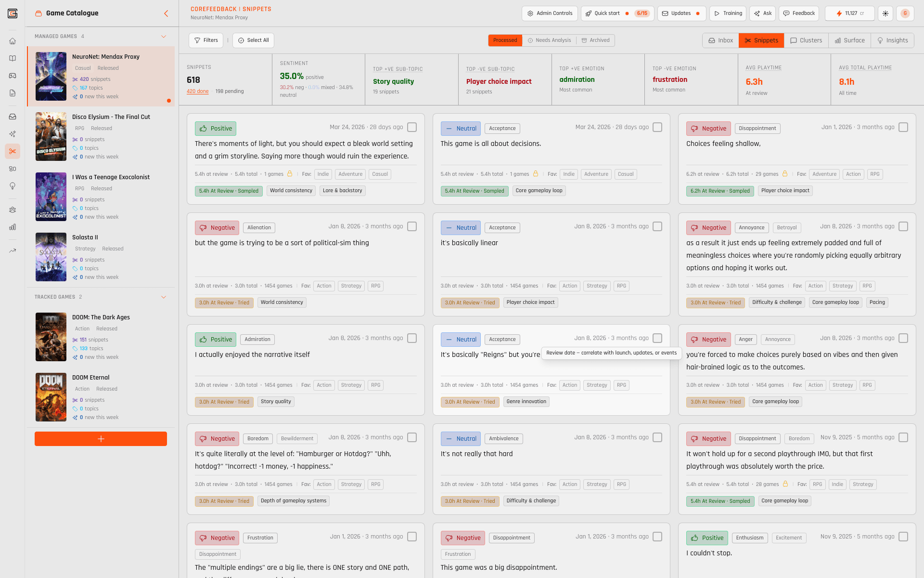The height and width of the screenshot is (578, 924).
Task: Open the Clusters tab
Action: click(806, 40)
